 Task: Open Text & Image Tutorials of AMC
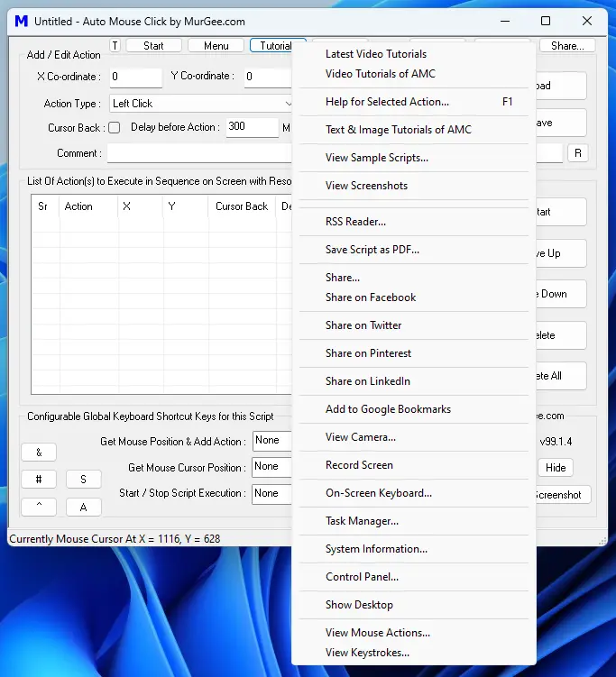click(x=399, y=130)
